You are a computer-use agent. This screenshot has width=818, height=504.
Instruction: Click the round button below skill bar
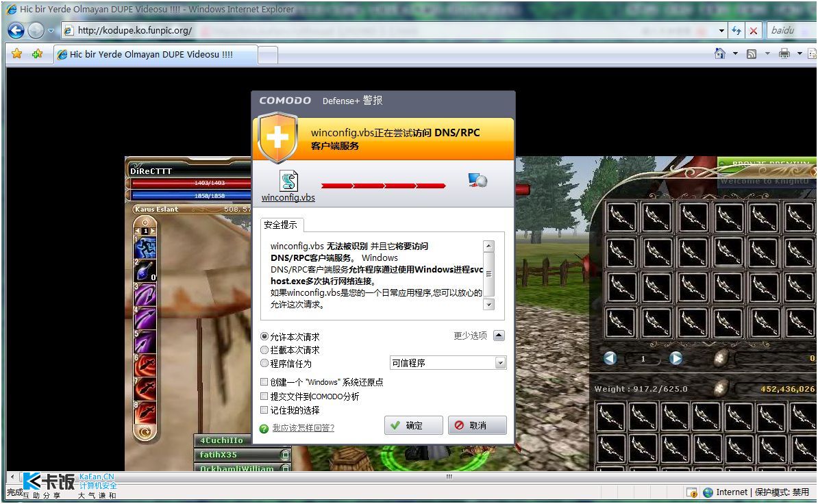point(145,431)
